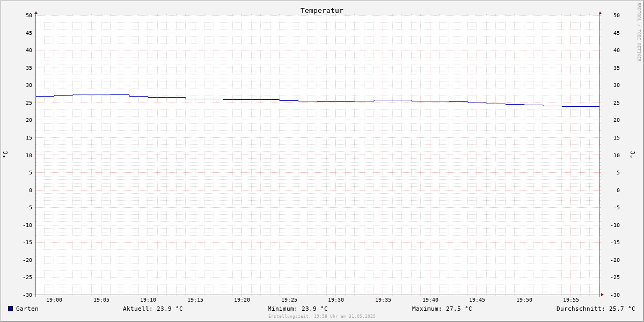Viewport: 644px width, 322px height.
Task: Click the 19:05 time axis label
Action: click(101, 300)
